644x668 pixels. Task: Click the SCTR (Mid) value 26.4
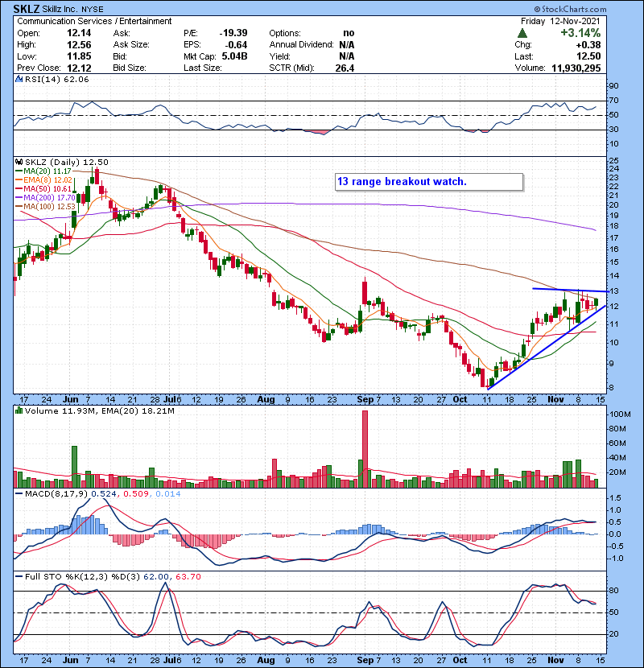pyautogui.click(x=345, y=68)
